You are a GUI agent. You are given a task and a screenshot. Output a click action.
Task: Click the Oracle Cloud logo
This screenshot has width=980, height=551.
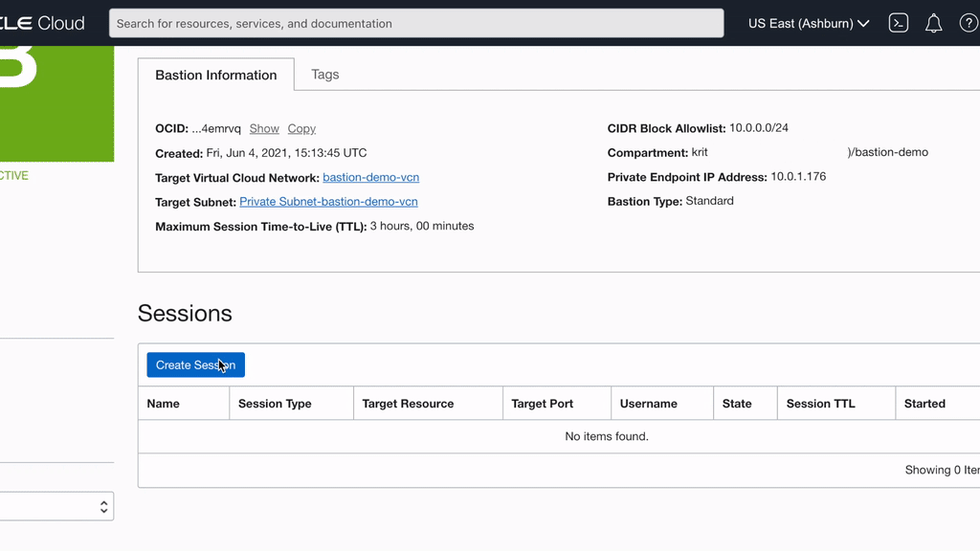point(43,21)
